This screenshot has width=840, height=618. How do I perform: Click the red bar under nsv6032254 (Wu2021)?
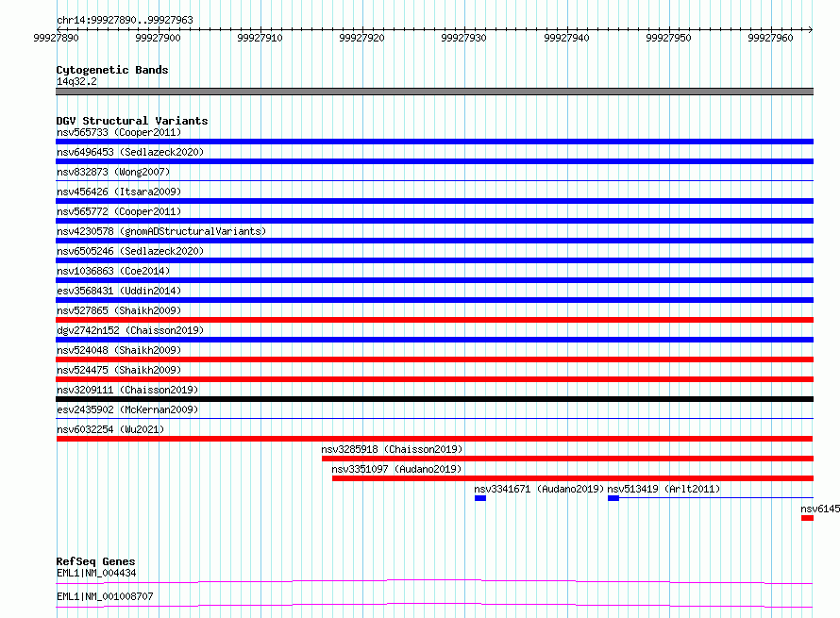point(434,439)
